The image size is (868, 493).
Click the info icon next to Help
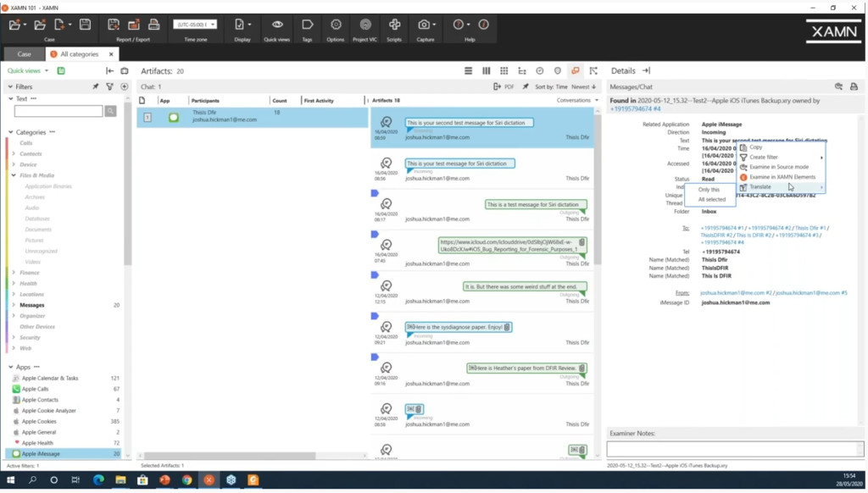click(x=483, y=25)
